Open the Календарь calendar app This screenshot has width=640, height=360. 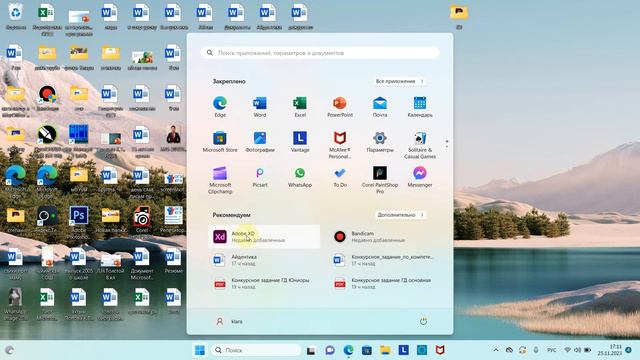tap(420, 107)
